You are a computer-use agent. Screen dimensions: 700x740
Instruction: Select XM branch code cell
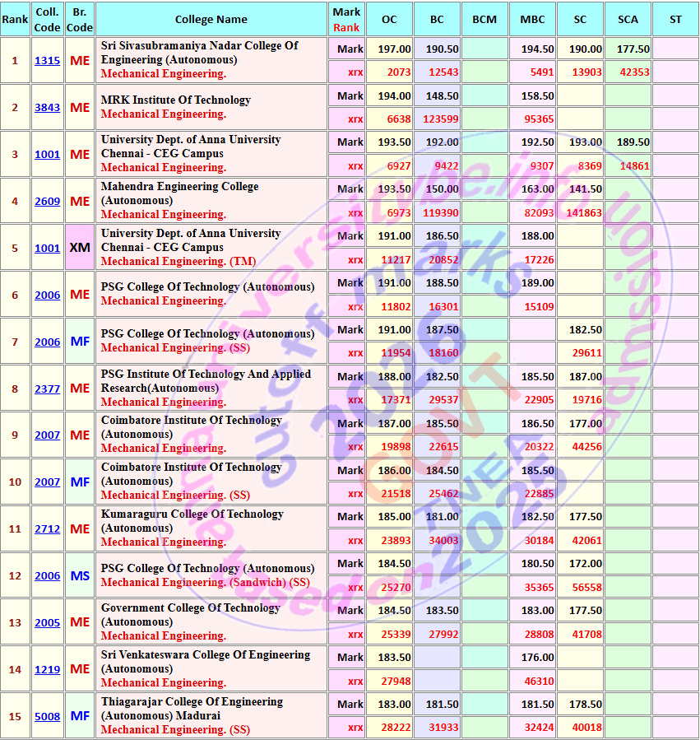pos(80,247)
